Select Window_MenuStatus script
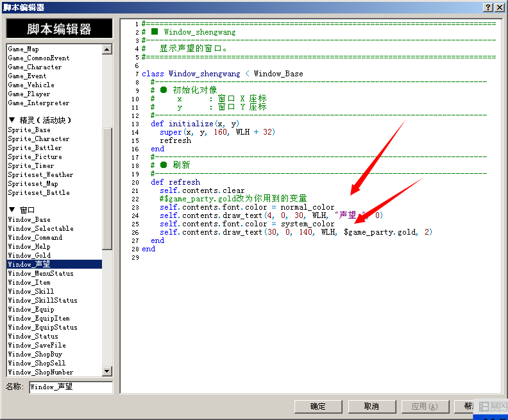The image size is (508, 420). pyautogui.click(x=41, y=274)
